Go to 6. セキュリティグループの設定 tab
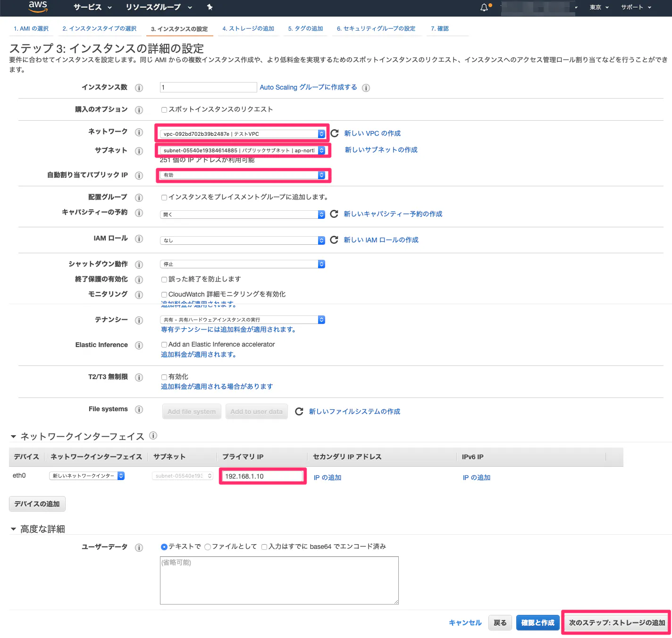This screenshot has width=672, height=638. (376, 29)
